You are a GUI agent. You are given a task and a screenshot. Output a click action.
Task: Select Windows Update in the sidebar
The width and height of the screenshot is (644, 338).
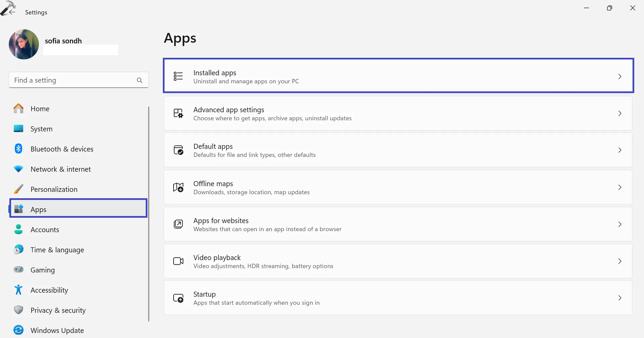click(x=57, y=330)
